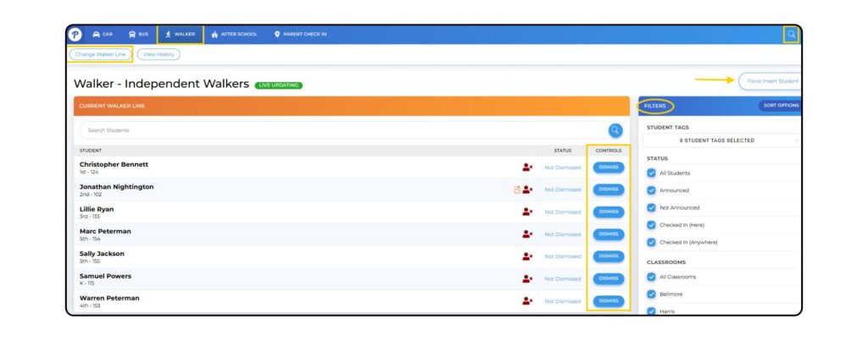Expand the Student Tags selection dropdown

pyautogui.click(x=721, y=141)
